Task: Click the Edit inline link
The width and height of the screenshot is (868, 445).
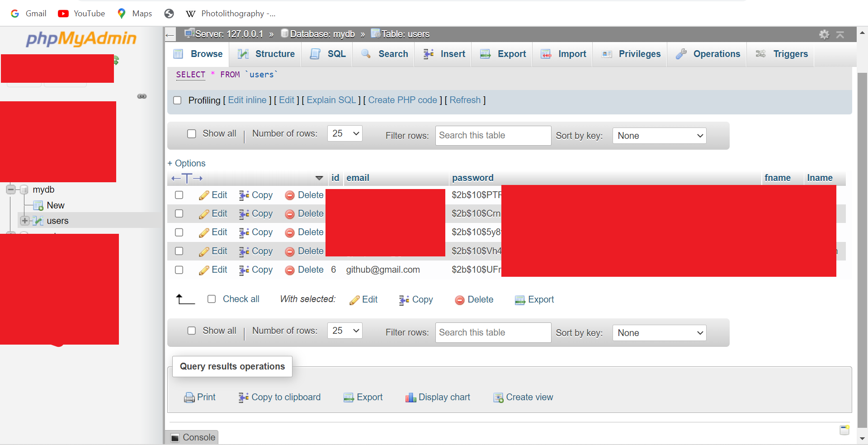Action: pos(247,100)
